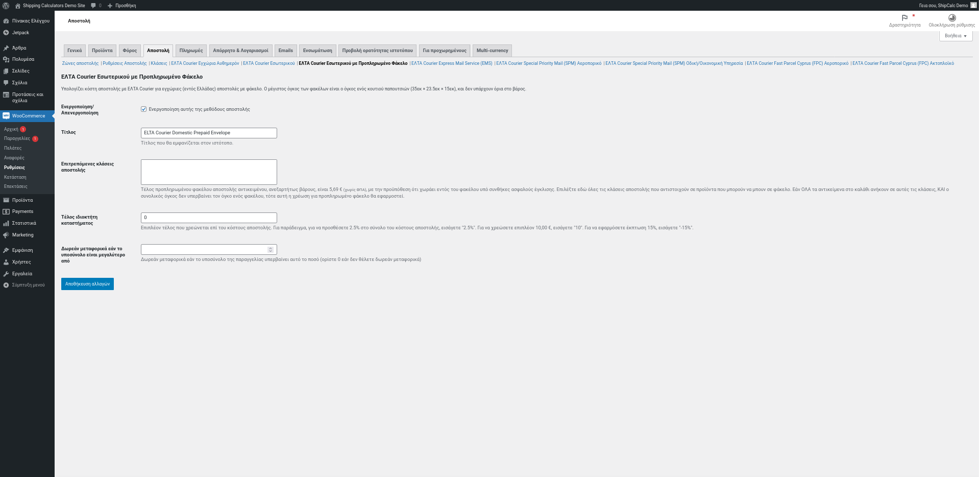Click the title field with ELTA Courier Domestic Prepaid Envelope

[x=209, y=133]
